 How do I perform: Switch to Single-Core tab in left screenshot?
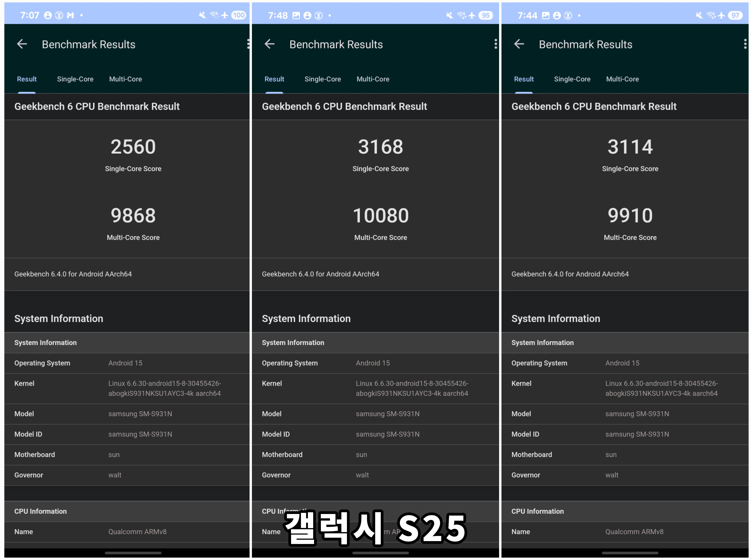(x=75, y=79)
